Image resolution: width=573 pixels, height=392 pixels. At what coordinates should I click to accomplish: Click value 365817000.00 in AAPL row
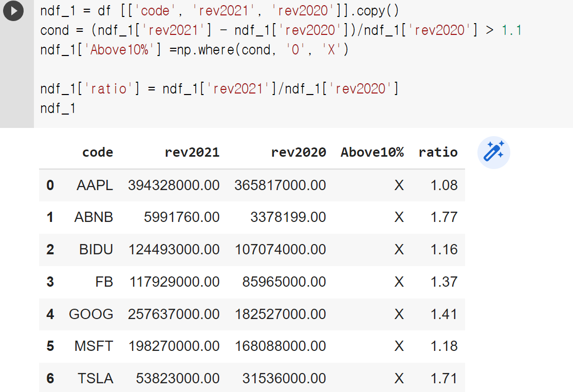pos(280,185)
